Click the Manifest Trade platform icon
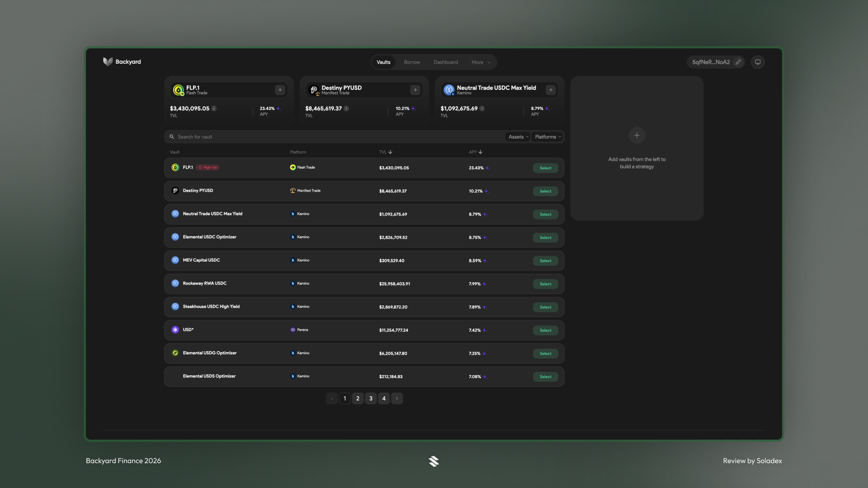The image size is (868, 488). 293,191
